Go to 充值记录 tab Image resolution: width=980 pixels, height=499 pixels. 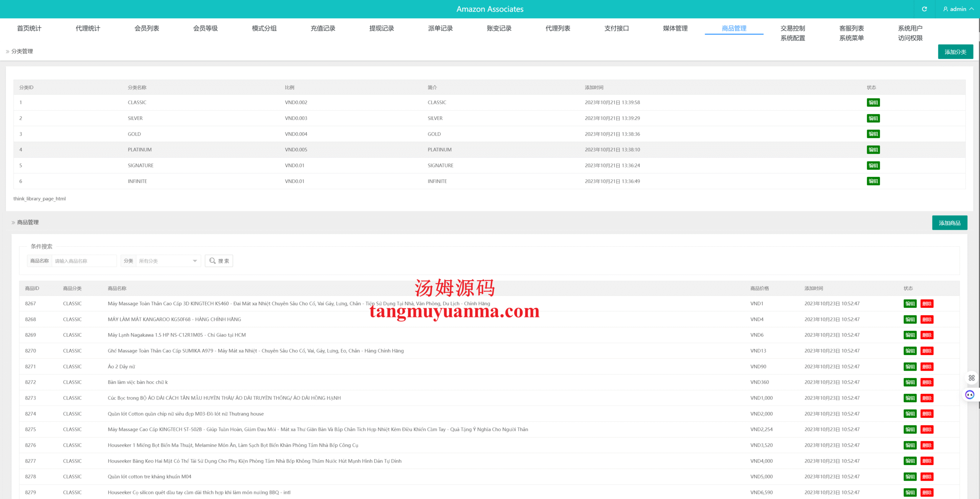click(323, 28)
